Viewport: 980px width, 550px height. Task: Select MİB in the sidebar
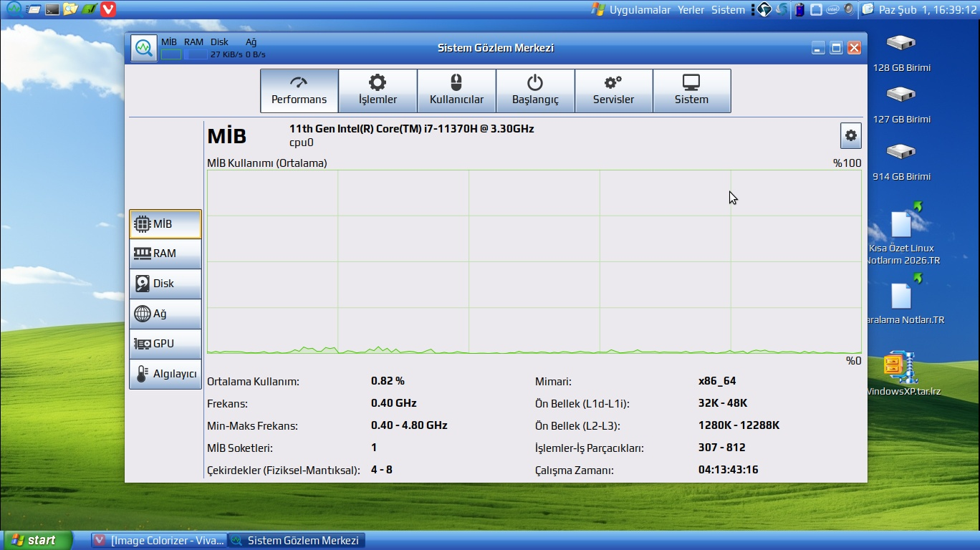tap(165, 224)
